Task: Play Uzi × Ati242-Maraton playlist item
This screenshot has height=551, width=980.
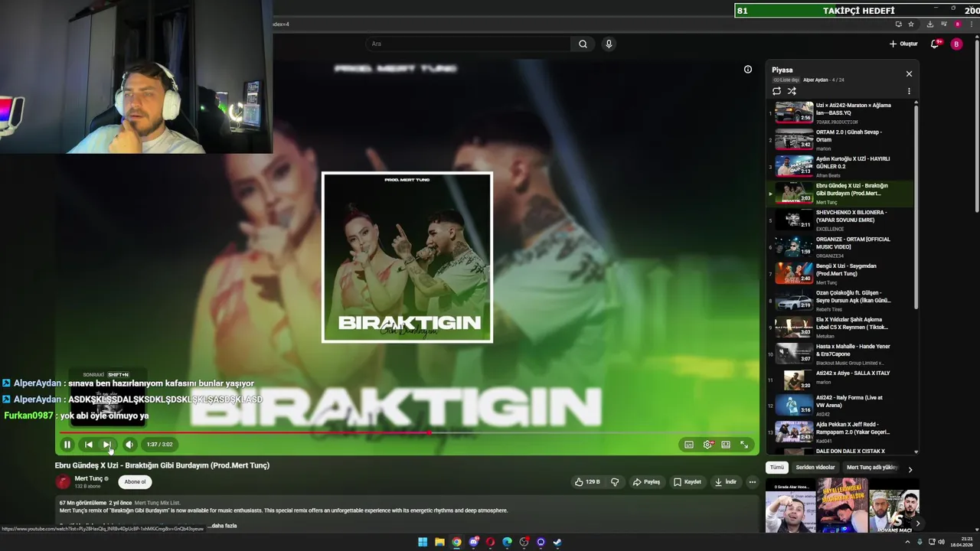Action: click(x=841, y=112)
